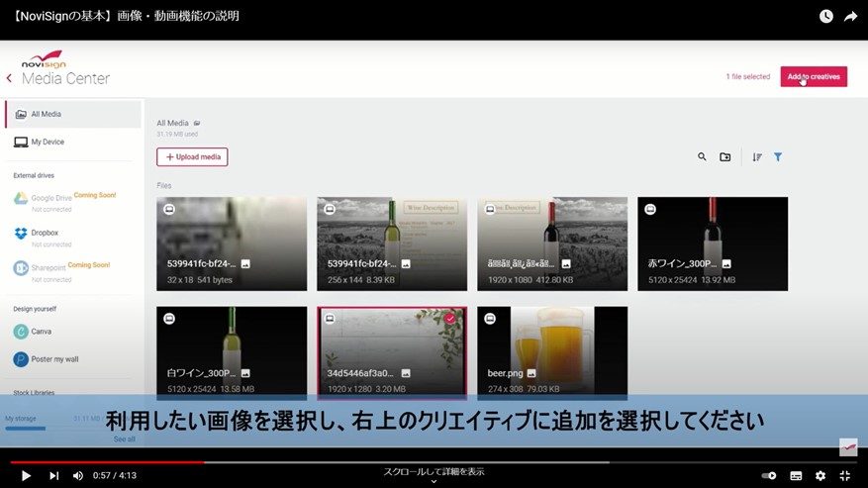Click the channel watermark in corner
Viewport: 868px width, 488px height.
(848, 446)
